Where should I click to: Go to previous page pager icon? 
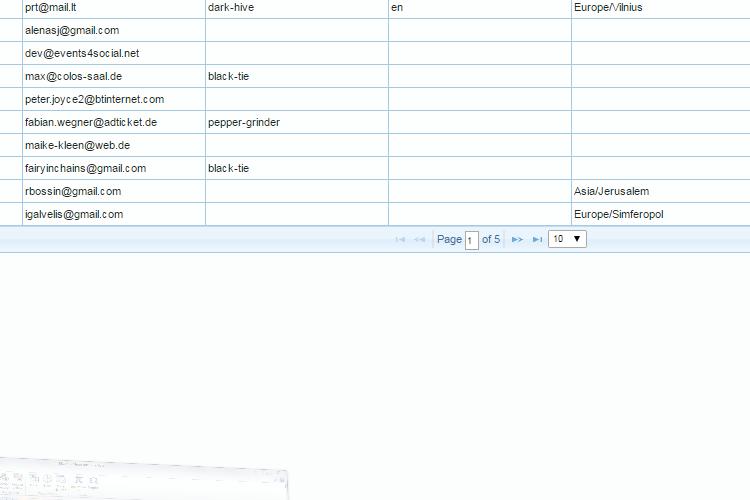[x=419, y=239]
